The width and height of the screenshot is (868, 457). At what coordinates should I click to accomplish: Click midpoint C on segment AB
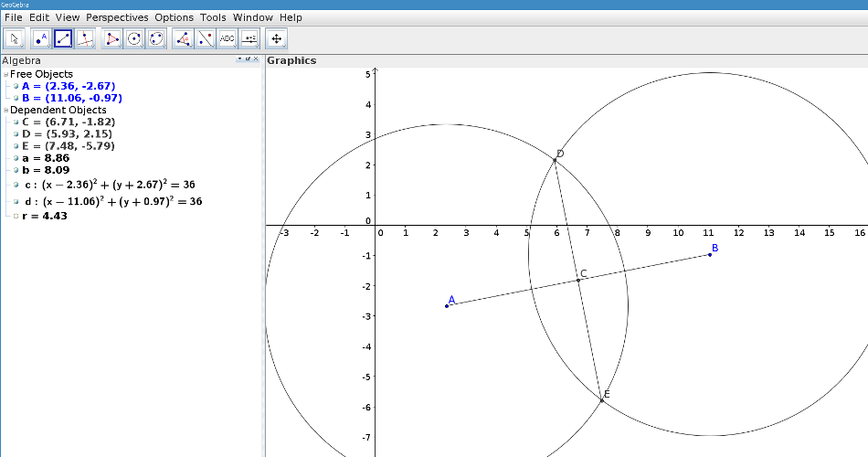click(578, 281)
